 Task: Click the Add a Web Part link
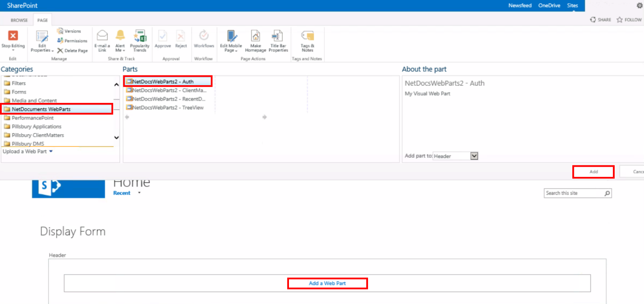(328, 283)
